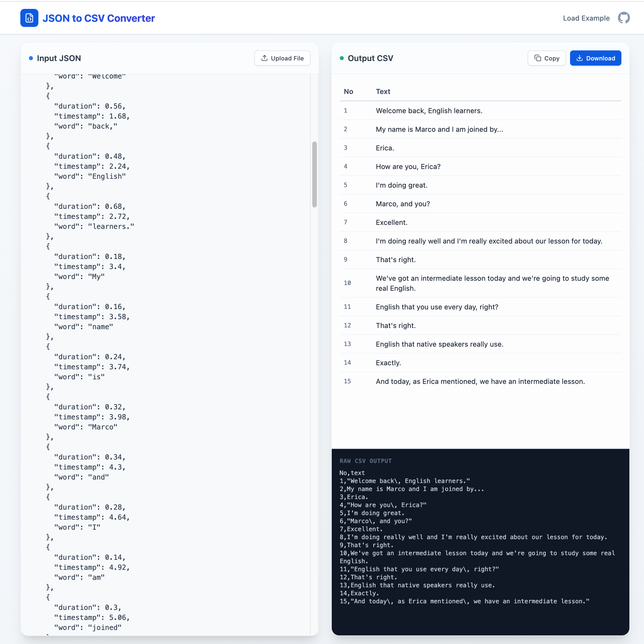Click the upload arrow icon

pos(264,58)
